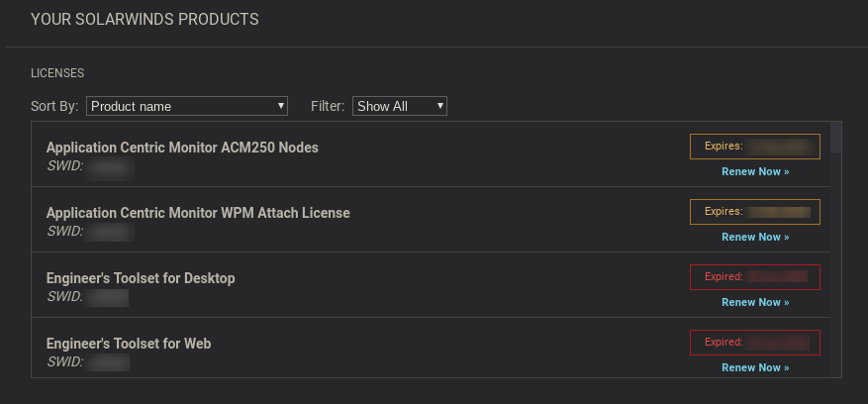Click Expired badge for Engineer's Toolset for Desktop
The height and width of the screenshot is (404, 868).
click(755, 277)
